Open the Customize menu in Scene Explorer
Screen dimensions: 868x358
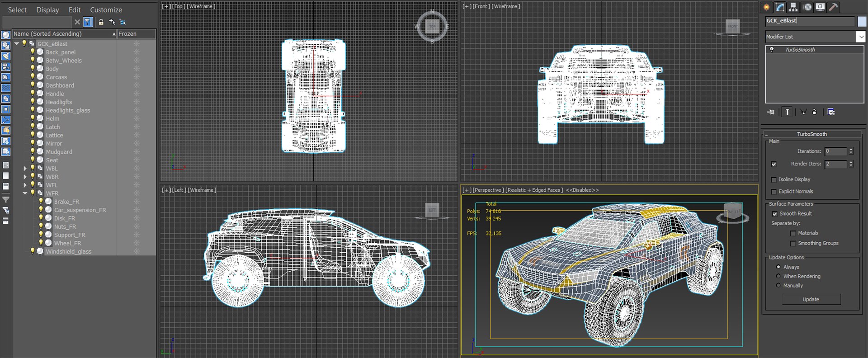coord(106,9)
